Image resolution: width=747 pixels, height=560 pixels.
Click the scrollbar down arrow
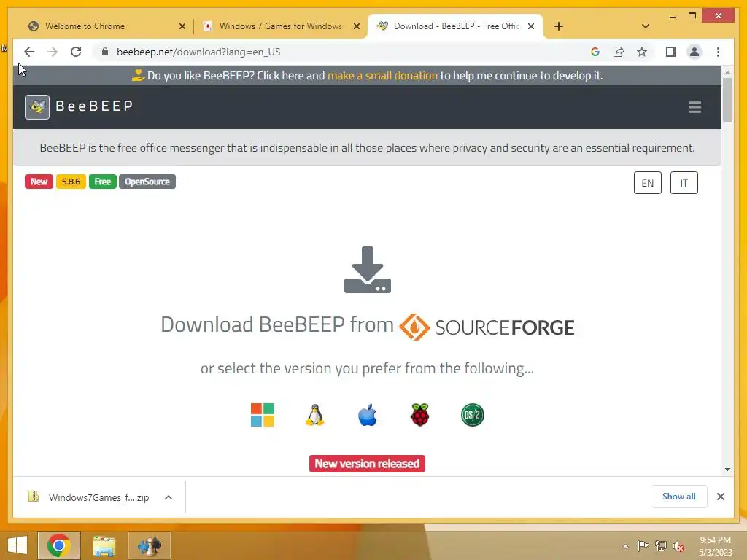(x=727, y=470)
